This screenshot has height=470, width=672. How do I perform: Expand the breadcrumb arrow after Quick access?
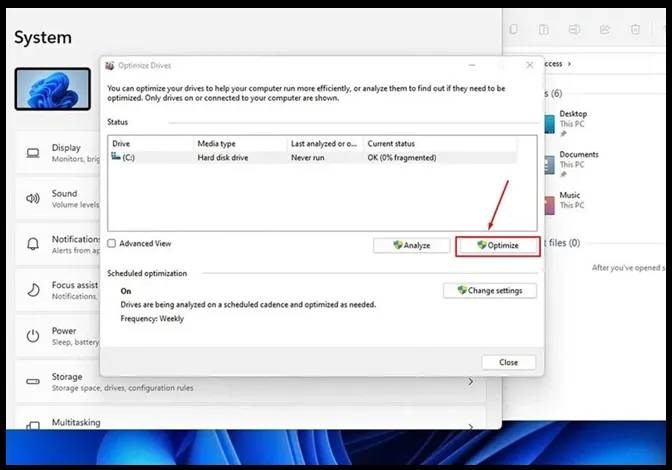tap(570, 64)
